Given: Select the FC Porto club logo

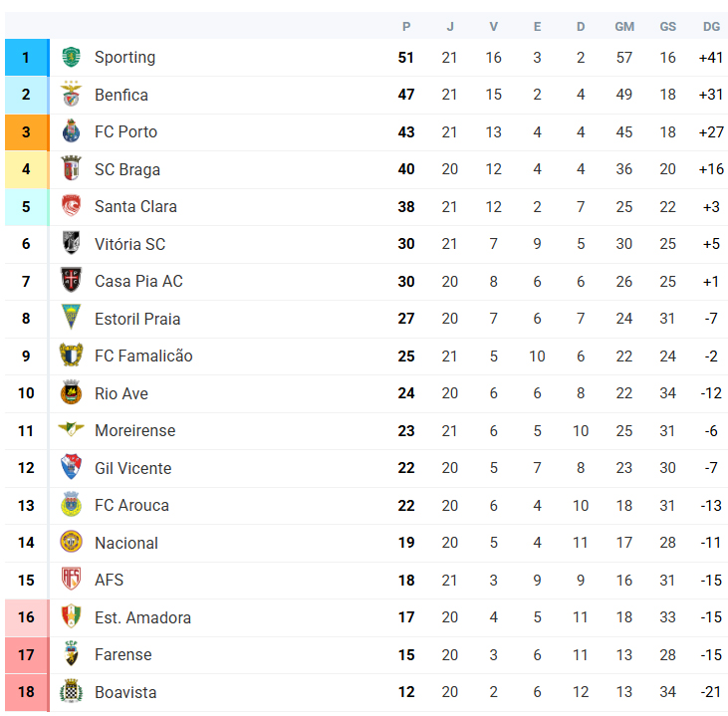Looking at the screenshot, I should [x=71, y=131].
